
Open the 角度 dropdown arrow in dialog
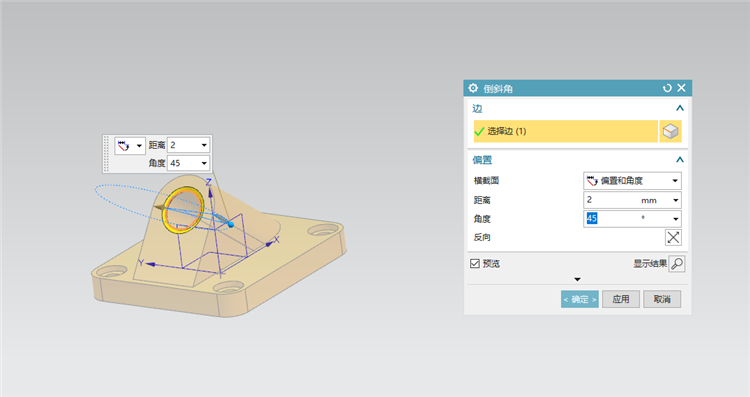(x=675, y=219)
